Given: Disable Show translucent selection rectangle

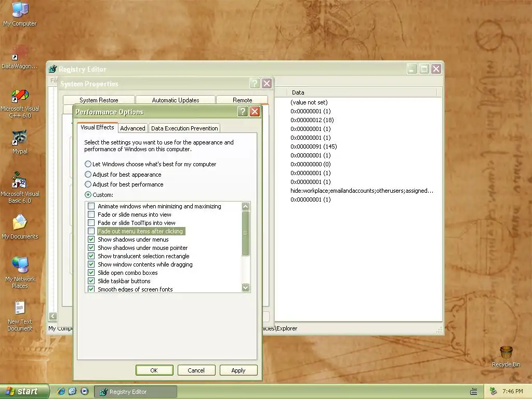Looking at the screenshot, I should pyautogui.click(x=91, y=256).
